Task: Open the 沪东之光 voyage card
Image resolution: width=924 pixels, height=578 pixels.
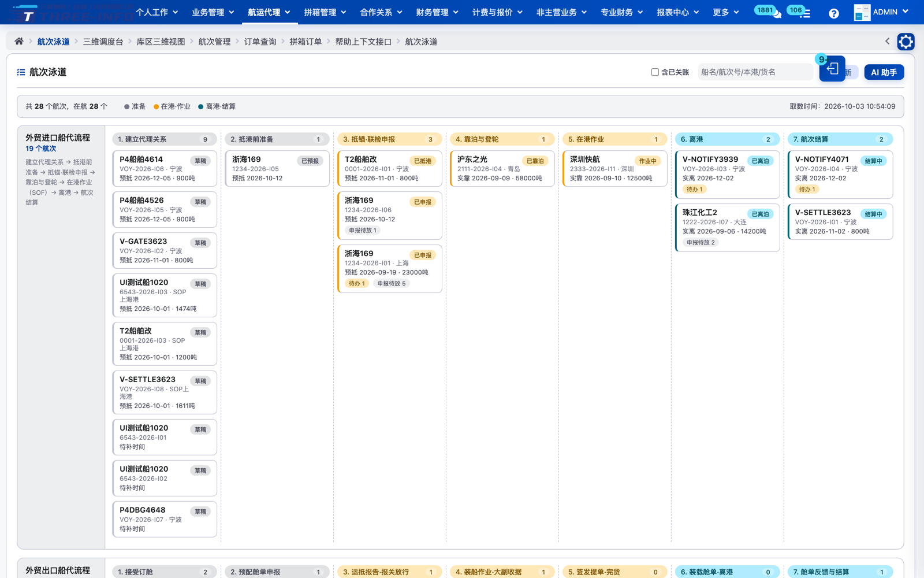Action: point(502,168)
